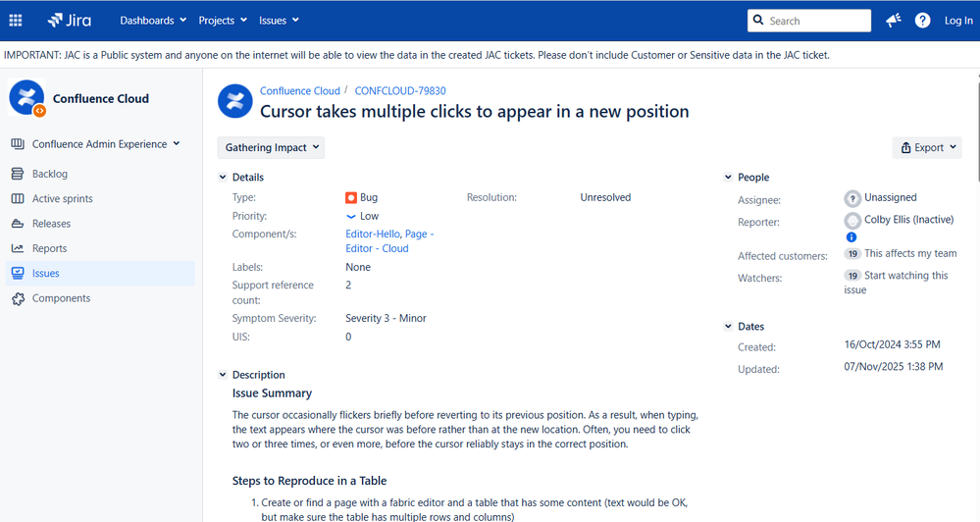The height and width of the screenshot is (522, 980).
Task: Expand the Confluence Admin Experience board switcher
Action: tap(177, 144)
